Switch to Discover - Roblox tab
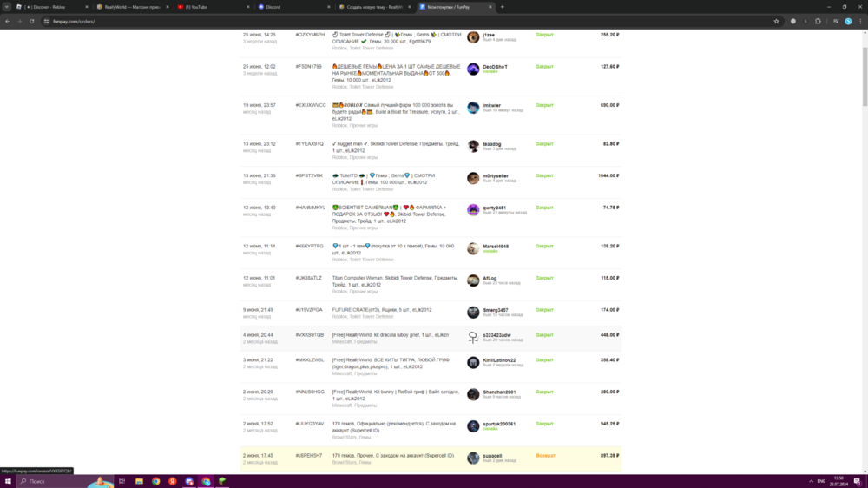This screenshot has width=868, height=488. click(52, 7)
